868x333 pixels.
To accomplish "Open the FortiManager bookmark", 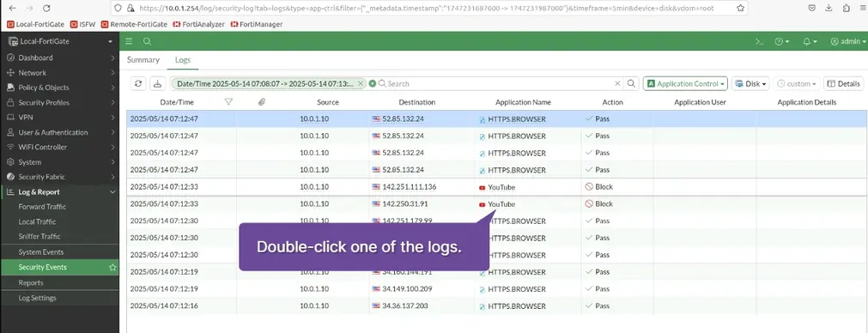I will pyautogui.click(x=257, y=24).
